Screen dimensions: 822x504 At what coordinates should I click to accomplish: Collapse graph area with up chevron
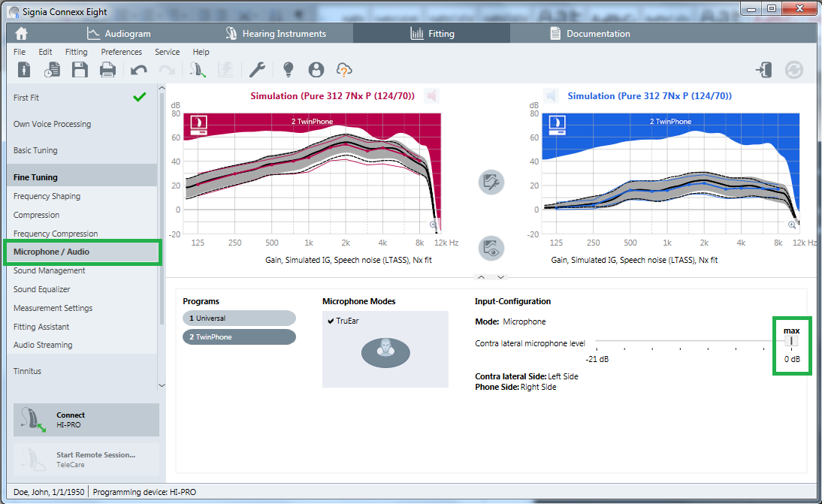click(481, 277)
